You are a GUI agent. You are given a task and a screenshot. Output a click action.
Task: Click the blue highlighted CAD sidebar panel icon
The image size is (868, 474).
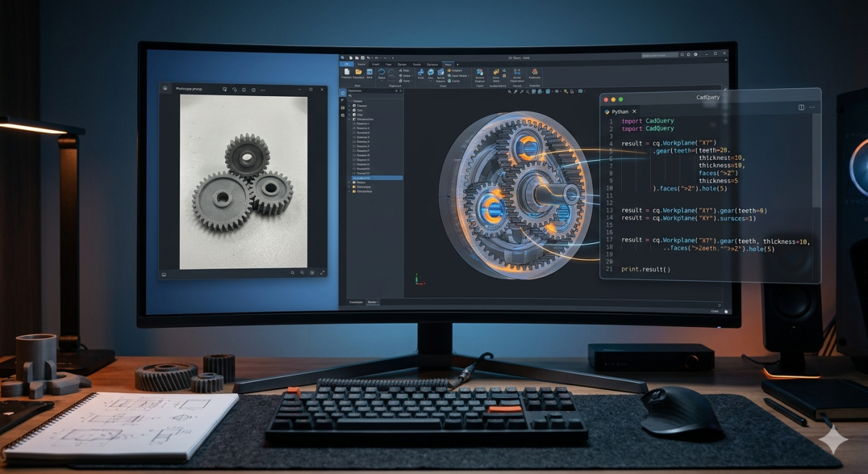pos(343,93)
